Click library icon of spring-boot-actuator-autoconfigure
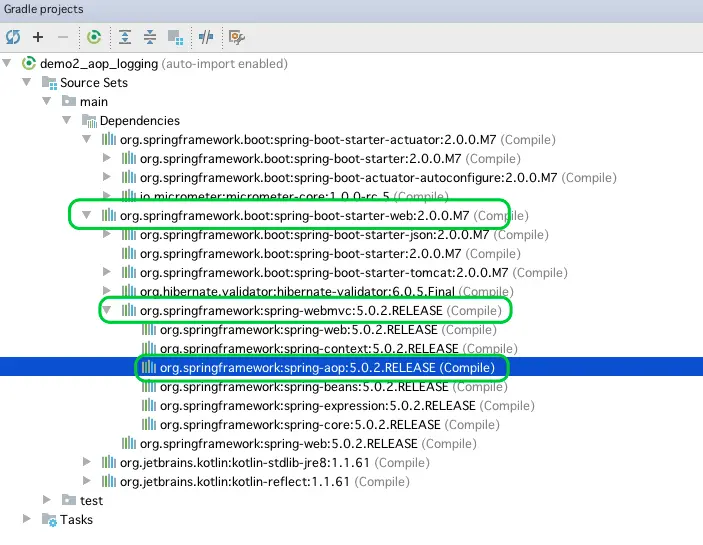 pyautogui.click(x=129, y=177)
